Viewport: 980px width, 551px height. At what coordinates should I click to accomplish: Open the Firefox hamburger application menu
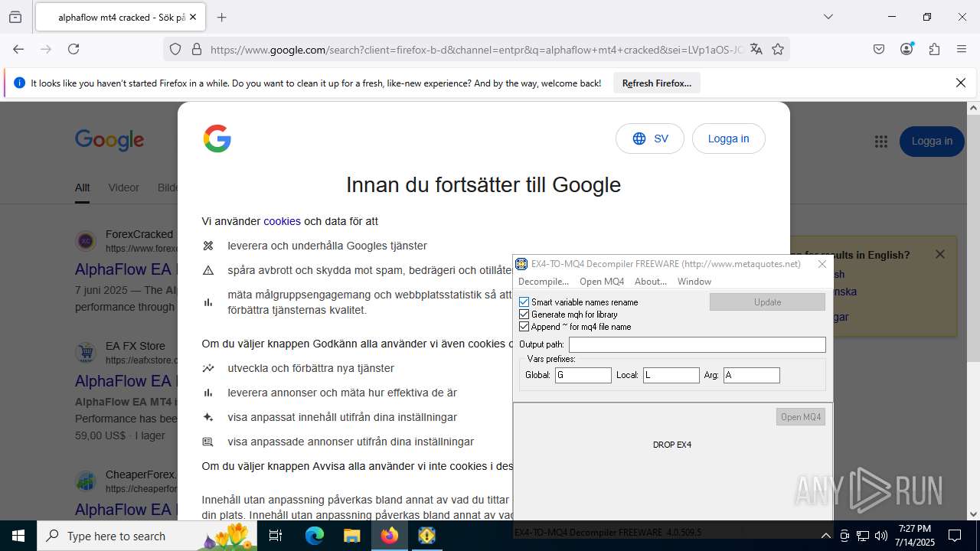point(962,49)
